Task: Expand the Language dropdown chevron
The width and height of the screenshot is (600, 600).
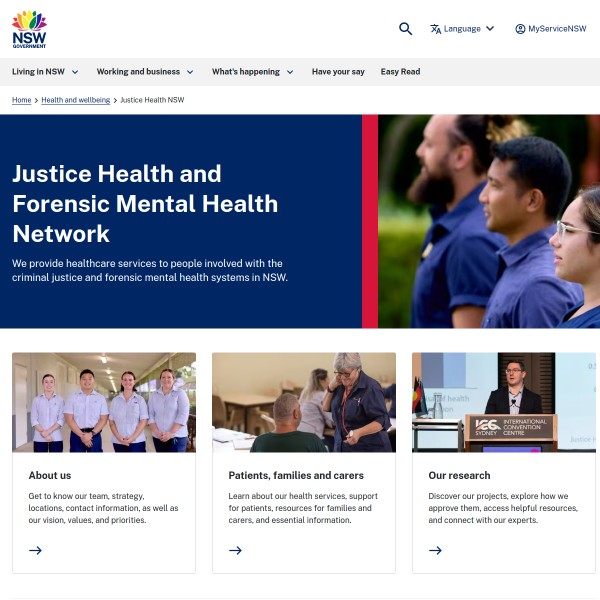Action: coord(490,29)
